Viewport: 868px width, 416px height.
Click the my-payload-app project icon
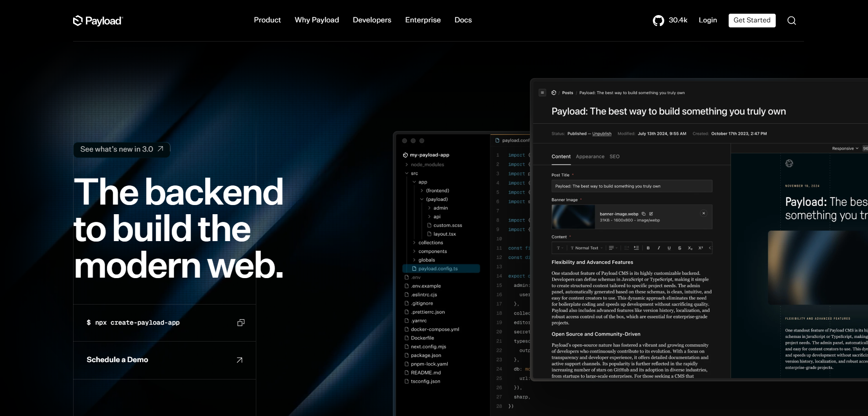[x=405, y=155]
